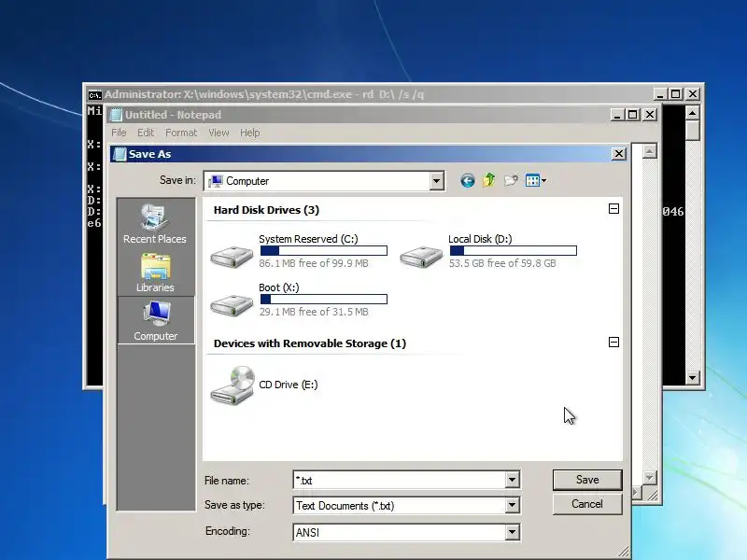The width and height of the screenshot is (747, 560).
Task: Open Notepad Edit menu
Action: [x=146, y=133]
